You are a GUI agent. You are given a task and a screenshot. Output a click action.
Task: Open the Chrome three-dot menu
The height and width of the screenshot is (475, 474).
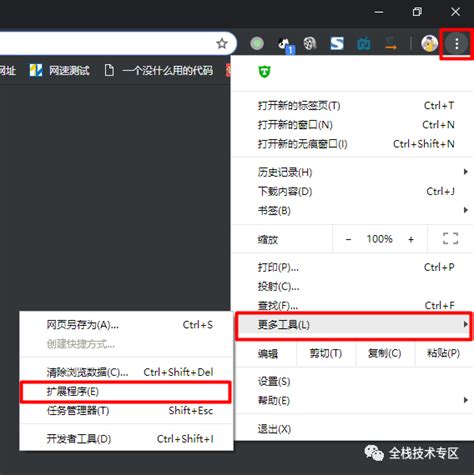pyautogui.click(x=457, y=44)
